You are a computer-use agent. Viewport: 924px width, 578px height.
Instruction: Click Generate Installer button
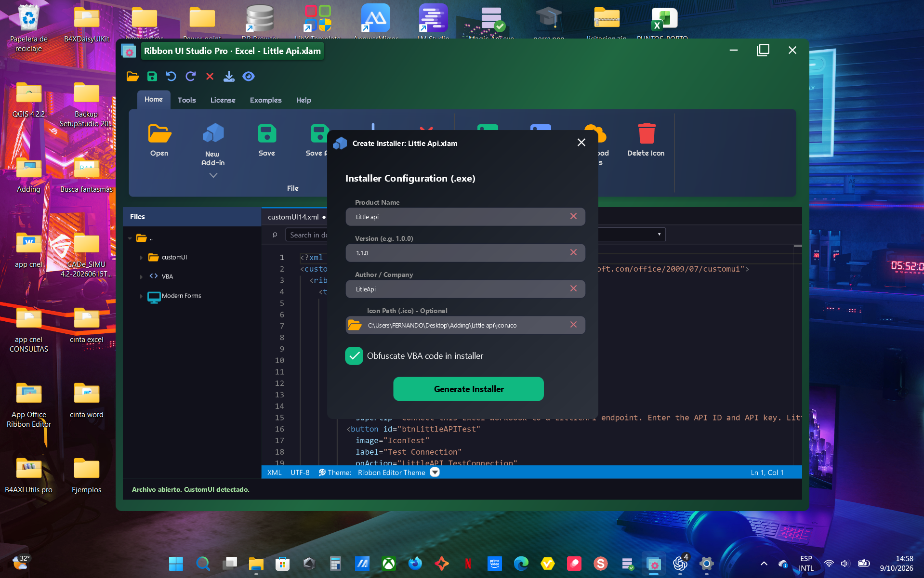[468, 389]
